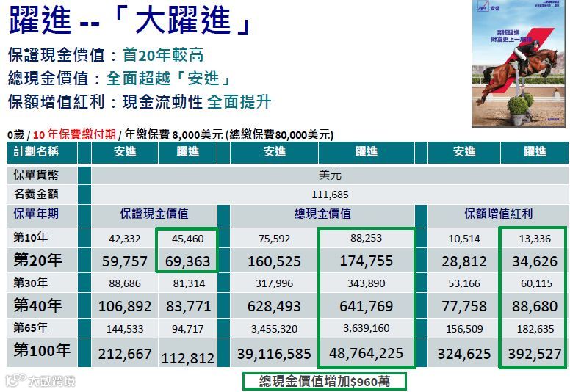Click the 美元 currency cell
Screen dimensions: 570x392
[330, 175]
